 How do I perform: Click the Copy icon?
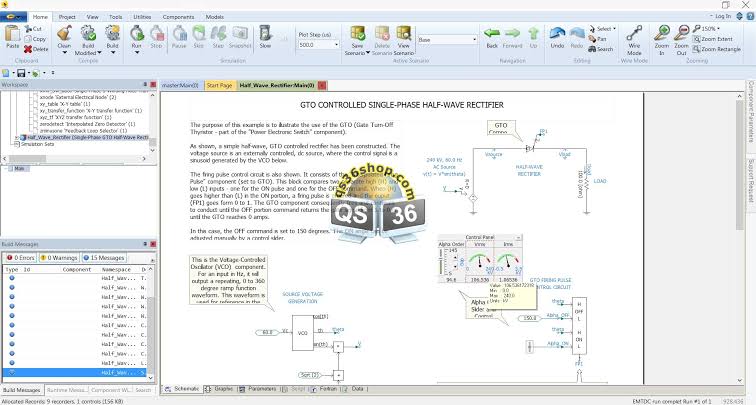pyautogui.click(x=28, y=39)
